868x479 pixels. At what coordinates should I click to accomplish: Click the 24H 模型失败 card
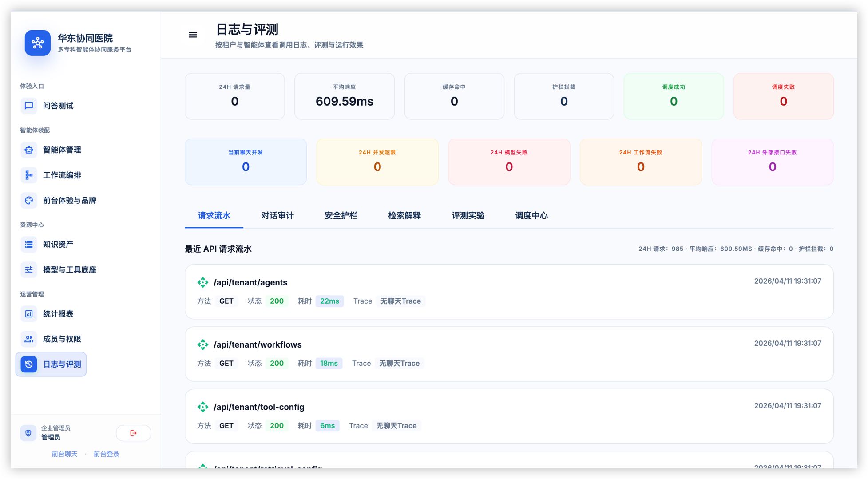pyautogui.click(x=509, y=162)
